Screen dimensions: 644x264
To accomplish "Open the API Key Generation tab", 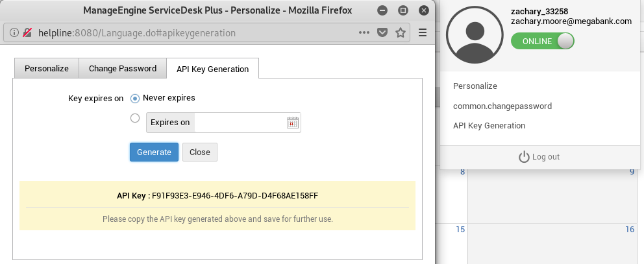I will tap(212, 69).
